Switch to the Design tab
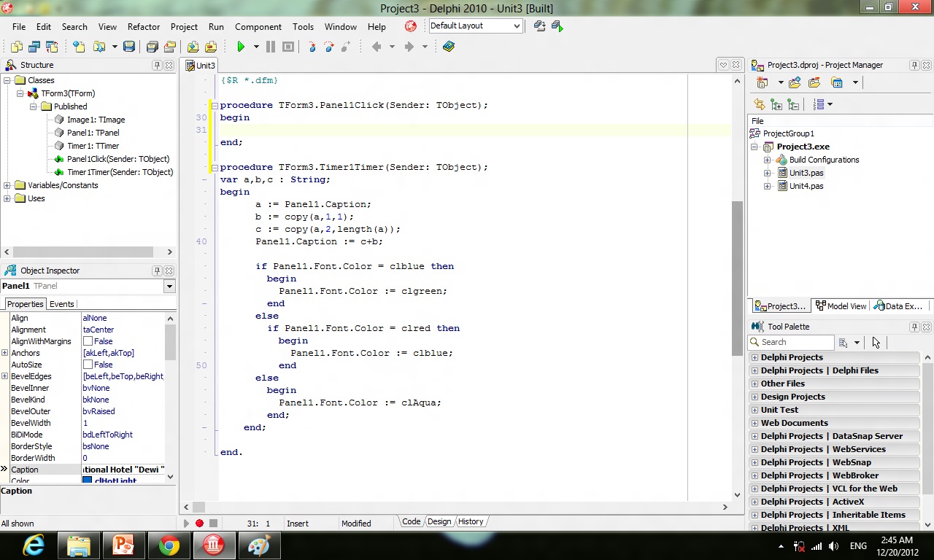934x560 pixels. [439, 521]
